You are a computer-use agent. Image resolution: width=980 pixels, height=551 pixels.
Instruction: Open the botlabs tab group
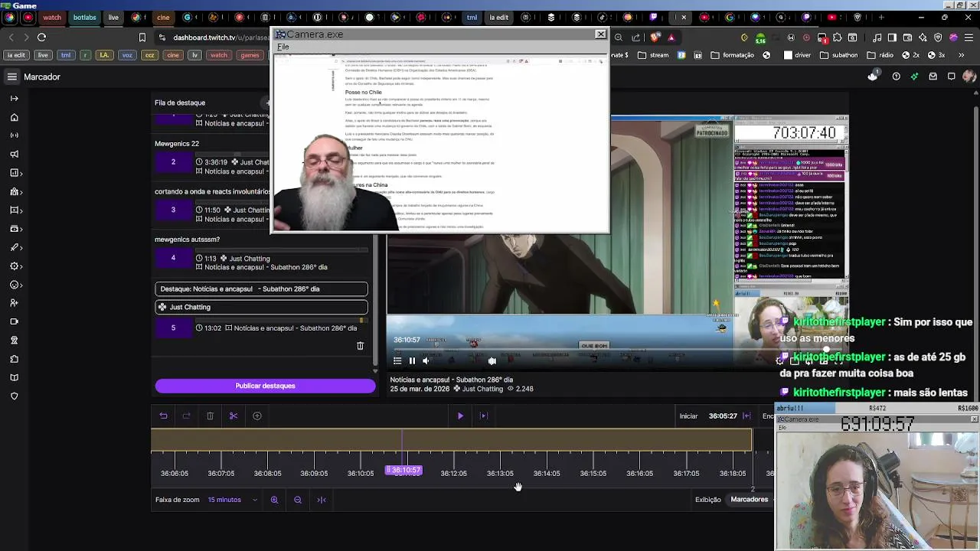pyautogui.click(x=85, y=17)
